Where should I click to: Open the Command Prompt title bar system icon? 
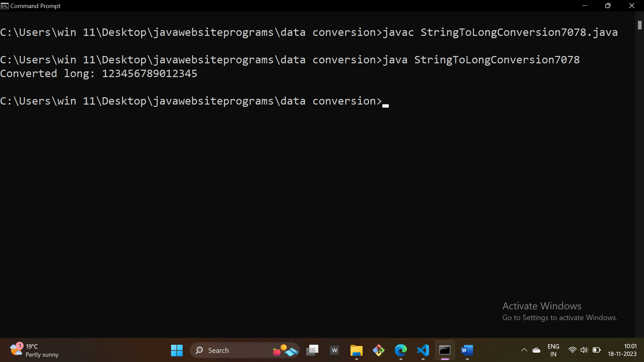click(4, 6)
